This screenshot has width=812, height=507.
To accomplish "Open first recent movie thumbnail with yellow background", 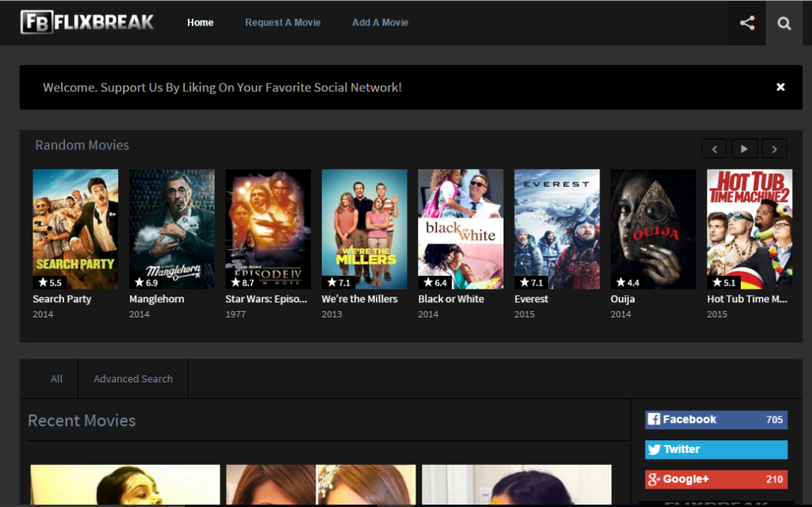I will coord(124,485).
